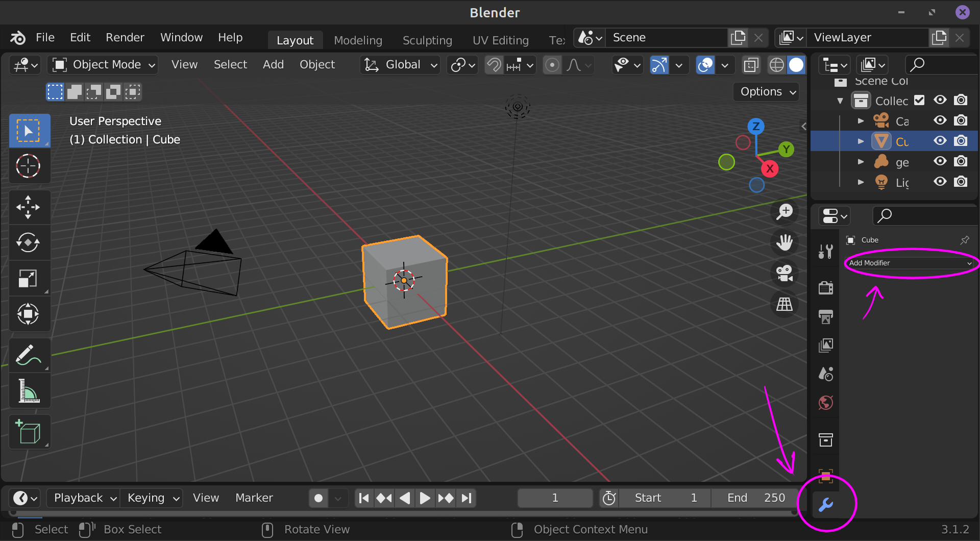Screen dimensions: 980x541
Task: Open the Scene properties tab
Action: 826,374
